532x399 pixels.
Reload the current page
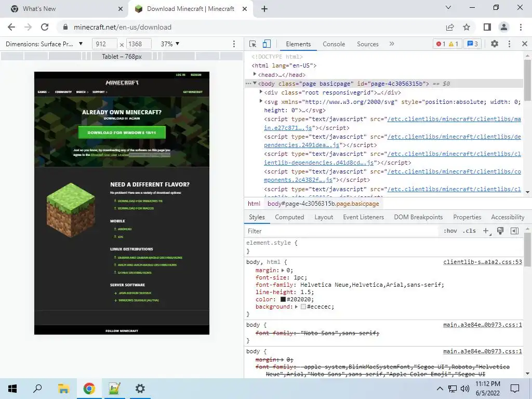click(45, 27)
